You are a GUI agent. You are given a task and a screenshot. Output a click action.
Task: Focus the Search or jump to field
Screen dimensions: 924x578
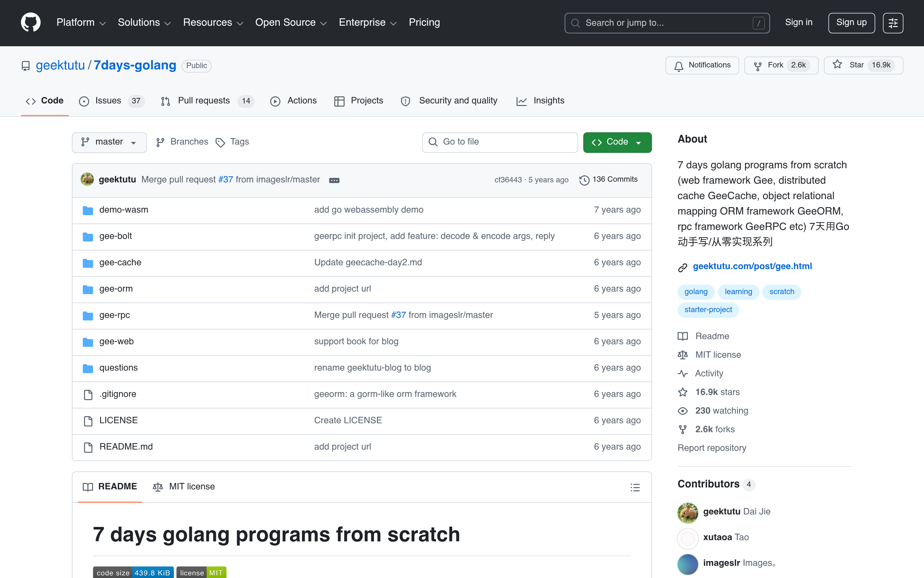click(667, 23)
